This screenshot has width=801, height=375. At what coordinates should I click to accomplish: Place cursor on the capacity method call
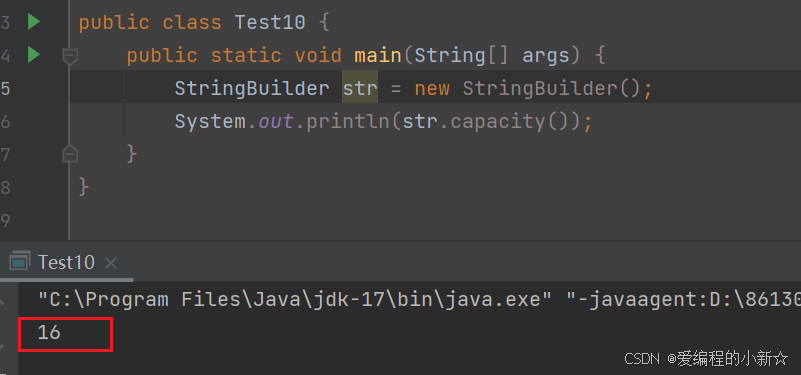click(498, 122)
